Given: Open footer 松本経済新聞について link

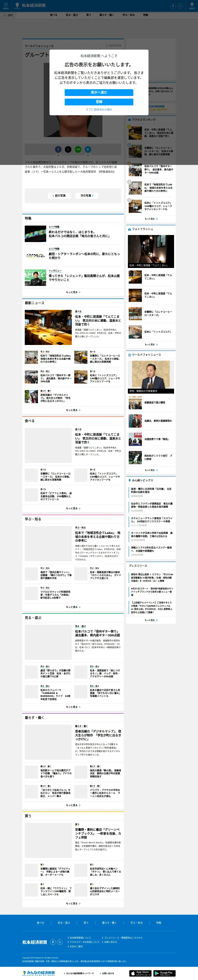Looking at the screenshot, I should (80, 938).
